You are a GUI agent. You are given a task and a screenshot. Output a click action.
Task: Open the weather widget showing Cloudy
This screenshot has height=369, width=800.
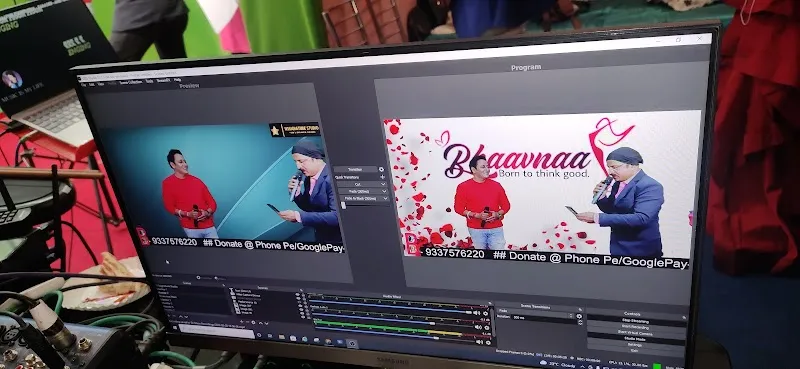pyautogui.click(x=558, y=364)
